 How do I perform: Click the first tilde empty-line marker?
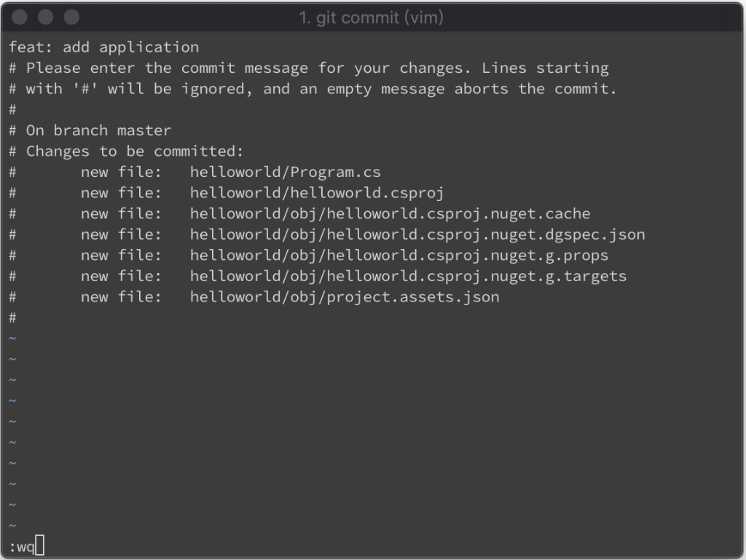click(13, 339)
